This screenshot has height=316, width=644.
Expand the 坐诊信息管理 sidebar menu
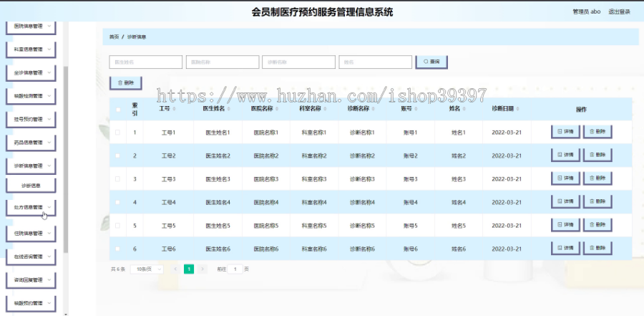tap(31, 73)
